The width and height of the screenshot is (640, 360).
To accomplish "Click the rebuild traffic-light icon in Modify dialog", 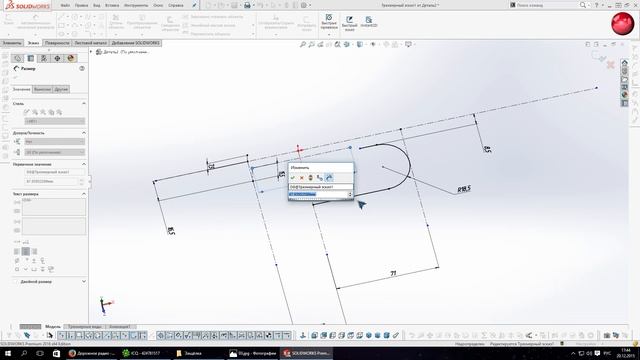I will [310, 178].
